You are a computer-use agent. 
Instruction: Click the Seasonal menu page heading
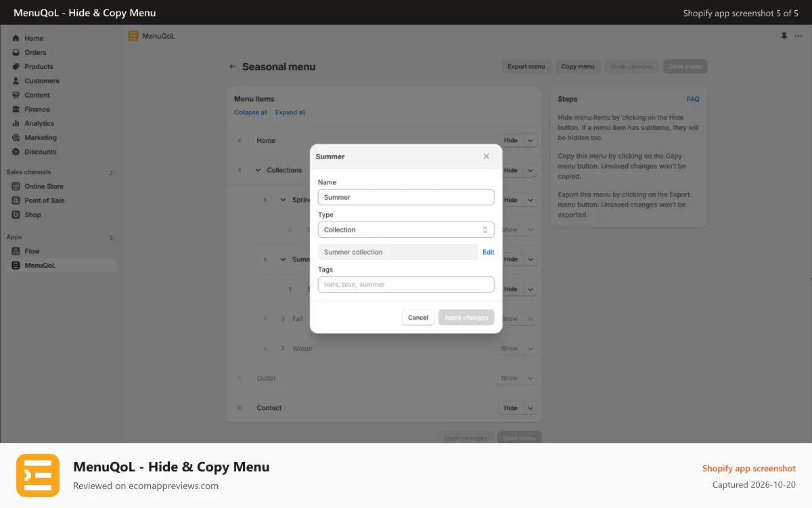click(x=279, y=66)
